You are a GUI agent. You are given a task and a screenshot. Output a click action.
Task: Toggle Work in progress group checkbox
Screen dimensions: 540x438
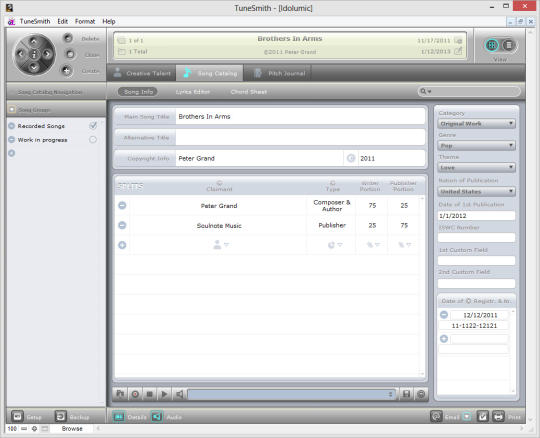click(x=93, y=139)
